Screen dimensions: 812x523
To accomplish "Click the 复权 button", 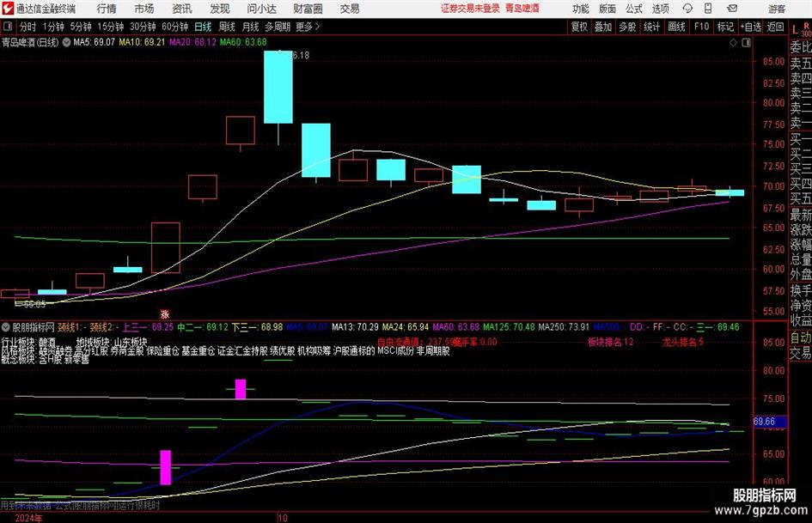I will 579,27.
